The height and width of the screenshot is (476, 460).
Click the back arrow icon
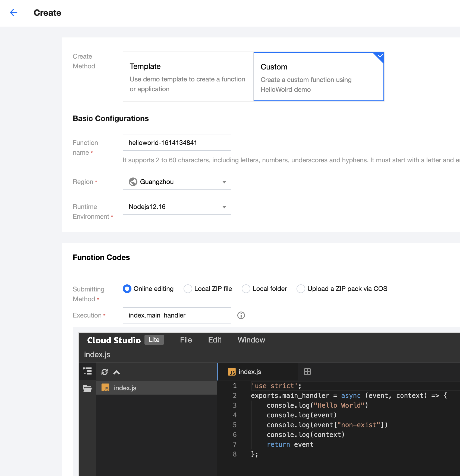tap(14, 12)
